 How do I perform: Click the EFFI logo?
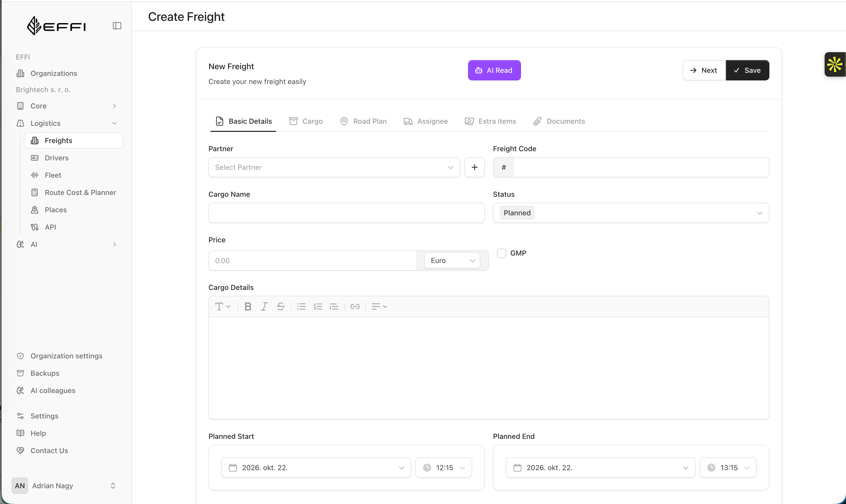coord(56,26)
